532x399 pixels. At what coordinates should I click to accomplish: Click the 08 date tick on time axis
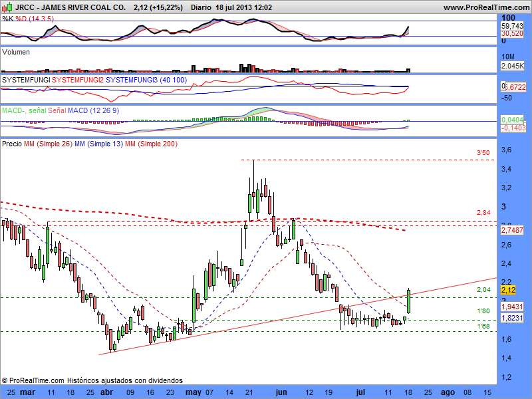[x=467, y=392]
